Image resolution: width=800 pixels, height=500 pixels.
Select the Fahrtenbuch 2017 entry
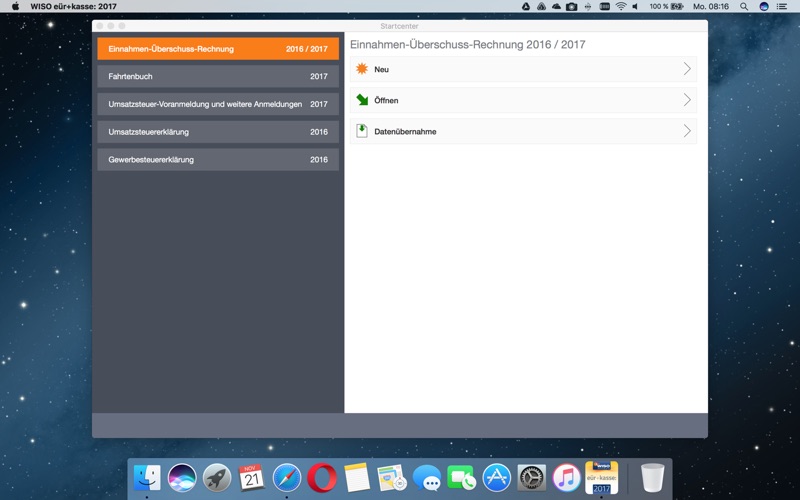click(x=218, y=77)
